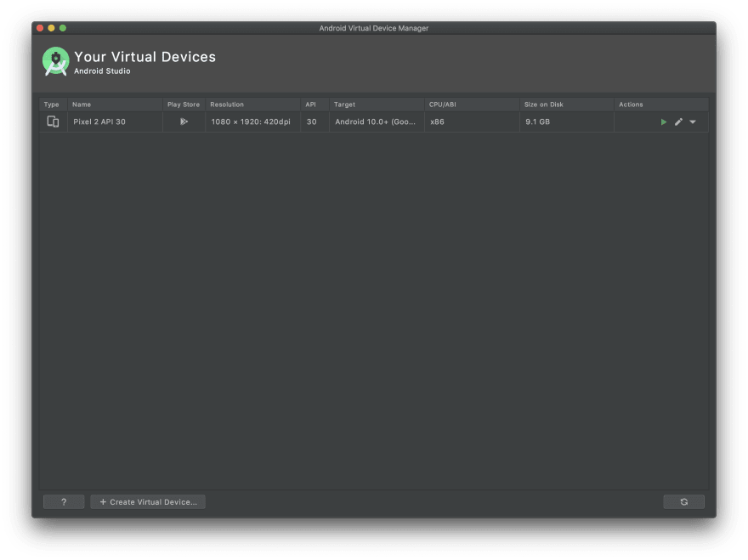The height and width of the screenshot is (560, 748).
Task: Open more actions dropdown for Pixel 2
Action: [693, 122]
